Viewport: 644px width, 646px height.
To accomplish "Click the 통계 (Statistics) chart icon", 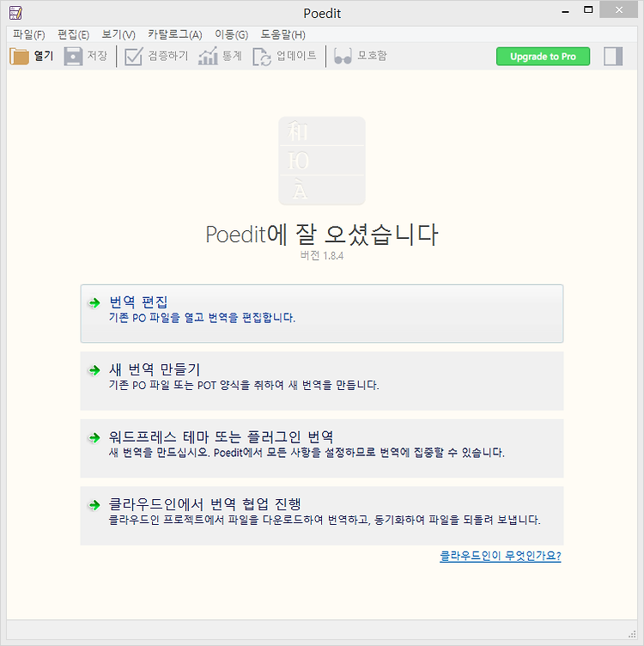I will [208, 56].
